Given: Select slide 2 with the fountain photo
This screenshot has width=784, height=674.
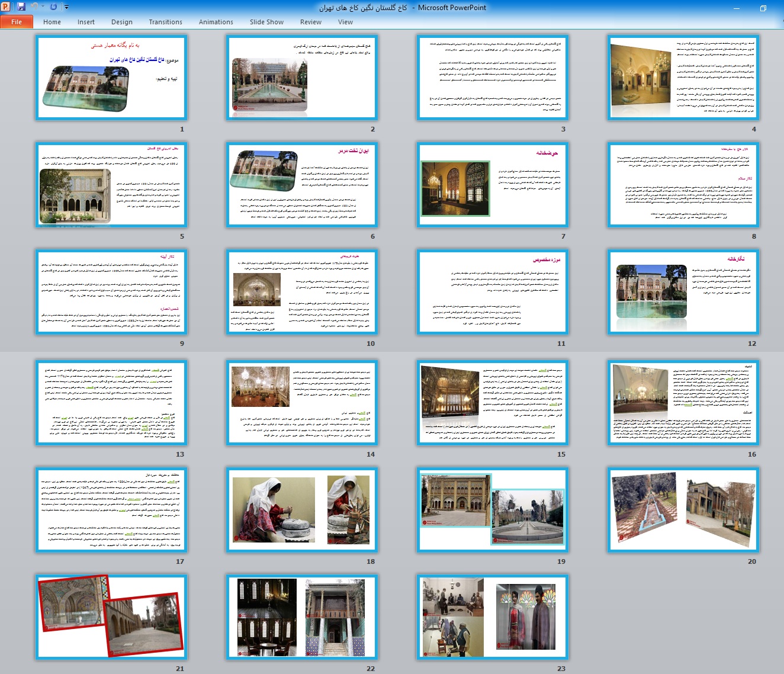Looking at the screenshot, I should tap(302, 78).
